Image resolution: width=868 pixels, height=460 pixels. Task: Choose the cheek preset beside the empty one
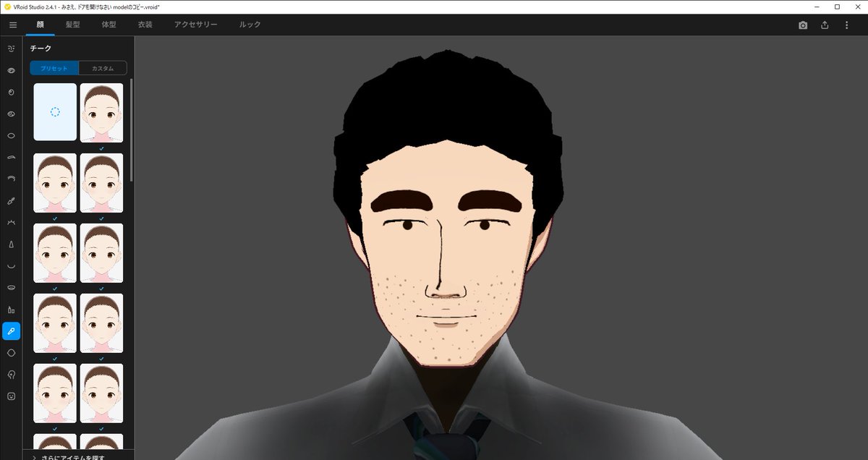coord(101,113)
